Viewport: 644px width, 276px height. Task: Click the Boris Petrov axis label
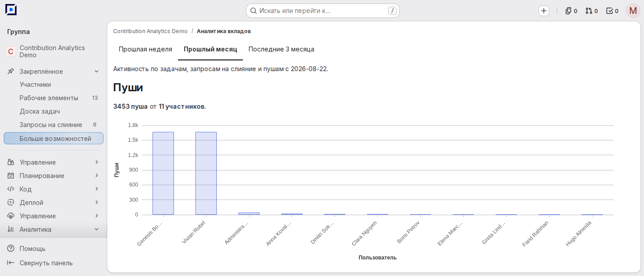click(408, 232)
